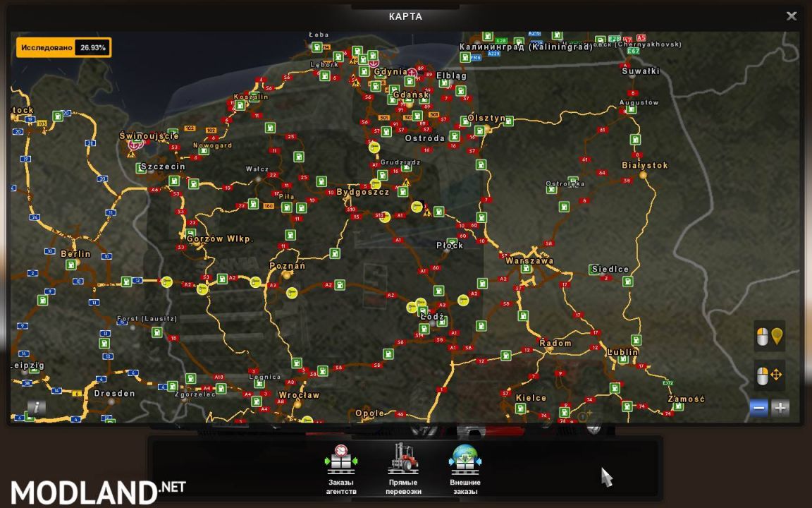
Task: Click the gas station below Forst (Lausitz)
Action: (157, 333)
